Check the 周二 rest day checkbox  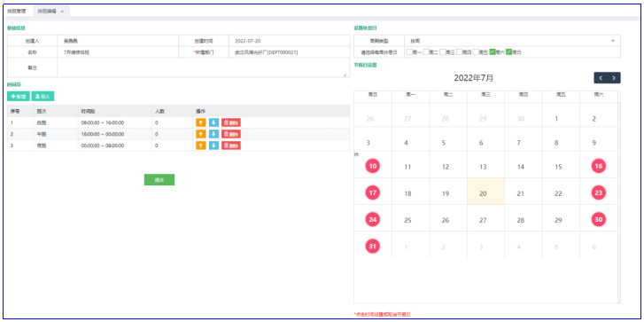[426, 52]
